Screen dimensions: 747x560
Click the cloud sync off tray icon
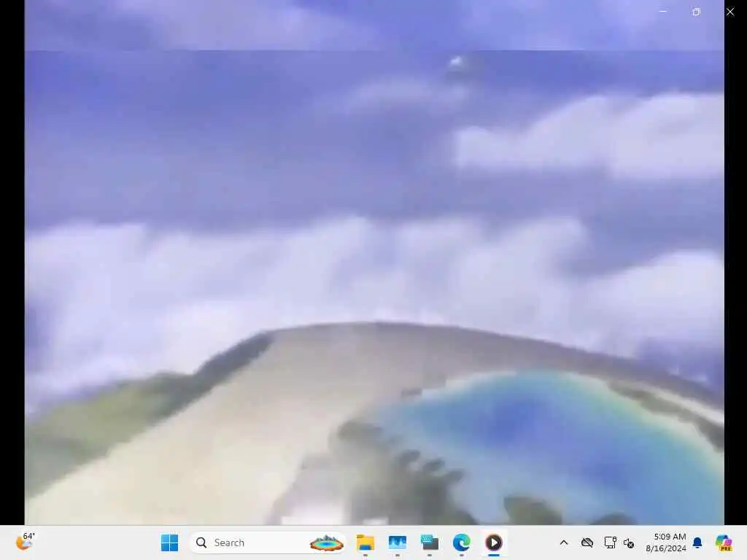[x=587, y=542]
